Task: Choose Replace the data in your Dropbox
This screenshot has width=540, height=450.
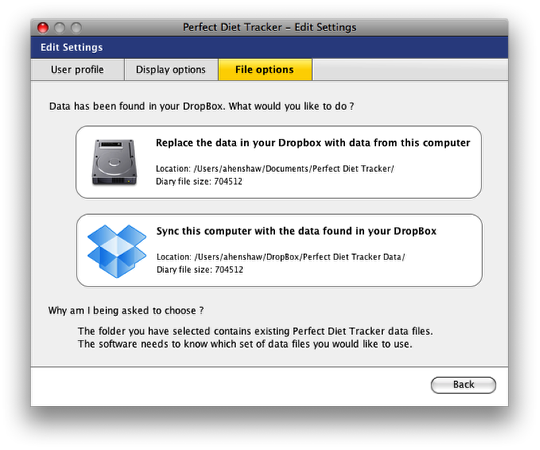Action: click(x=278, y=162)
